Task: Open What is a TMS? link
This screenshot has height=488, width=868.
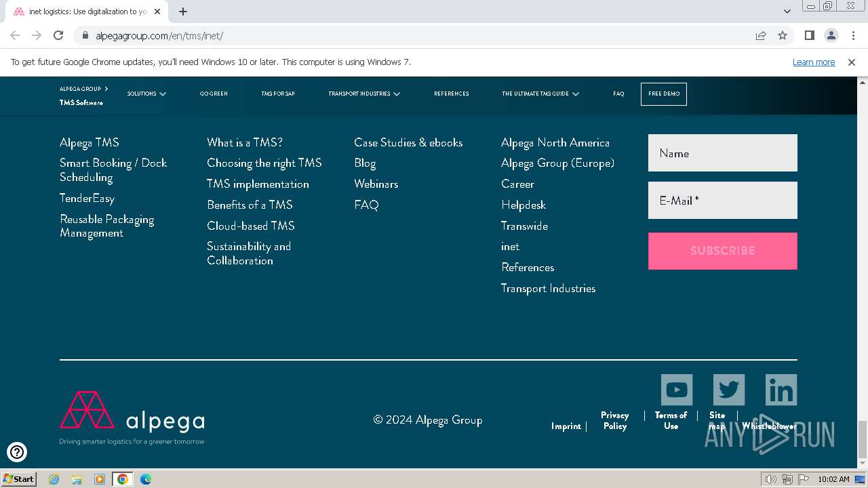Action: (x=245, y=142)
